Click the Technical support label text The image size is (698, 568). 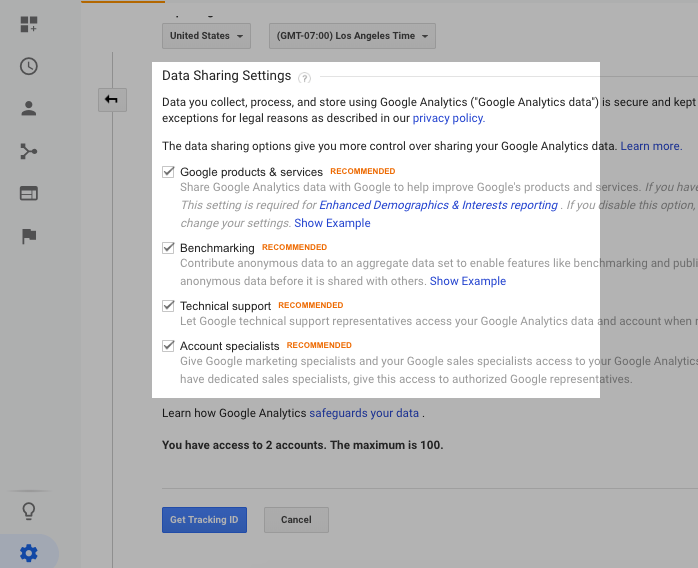[x=225, y=306]
